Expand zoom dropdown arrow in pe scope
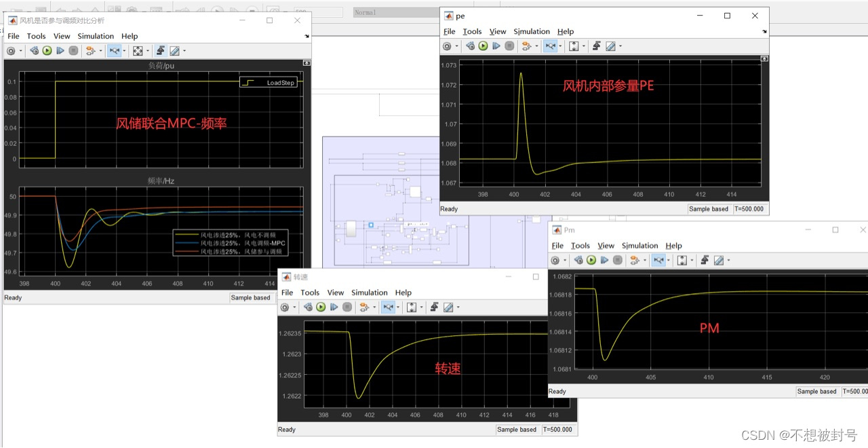The image size is (868, 448). tap(561, 46)
